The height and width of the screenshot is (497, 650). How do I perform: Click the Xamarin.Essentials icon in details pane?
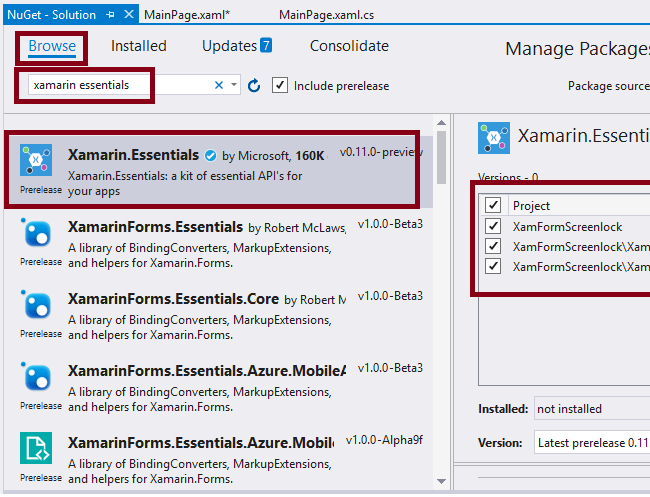[494, 138]
